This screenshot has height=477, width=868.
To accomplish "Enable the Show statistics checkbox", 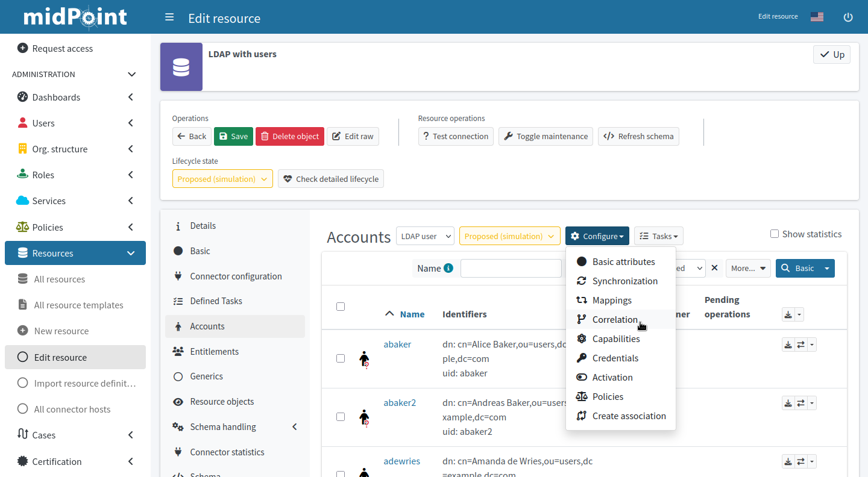I will tap(774, 234).
